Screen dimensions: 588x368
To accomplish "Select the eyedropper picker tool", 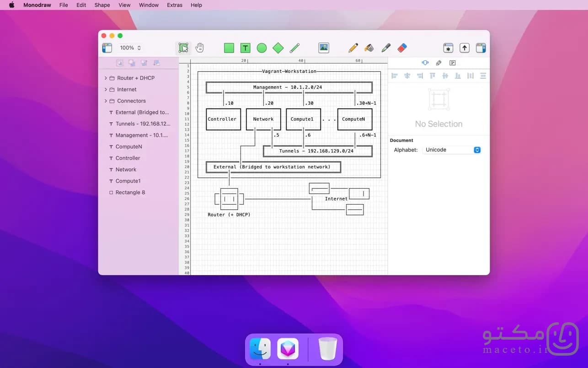I will pos(386,48).
